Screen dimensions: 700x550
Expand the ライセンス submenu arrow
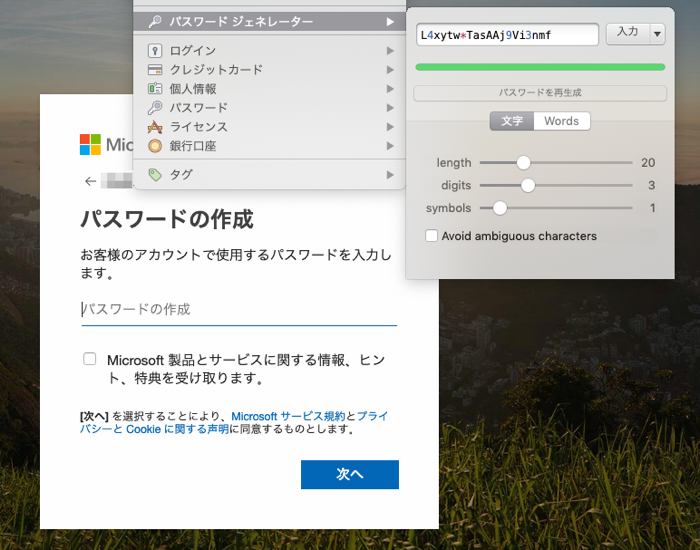pos(390,127)
